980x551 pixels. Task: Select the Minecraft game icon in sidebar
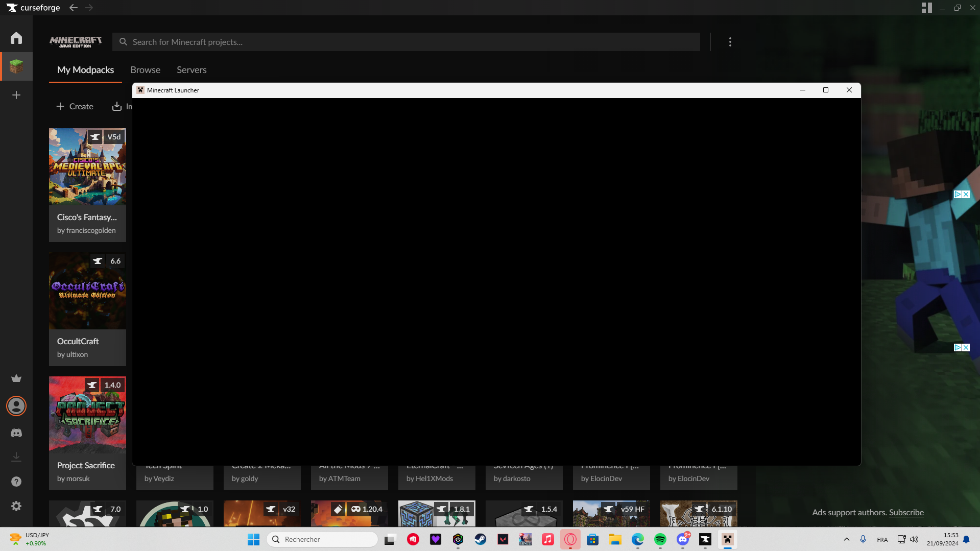[16, 66]
